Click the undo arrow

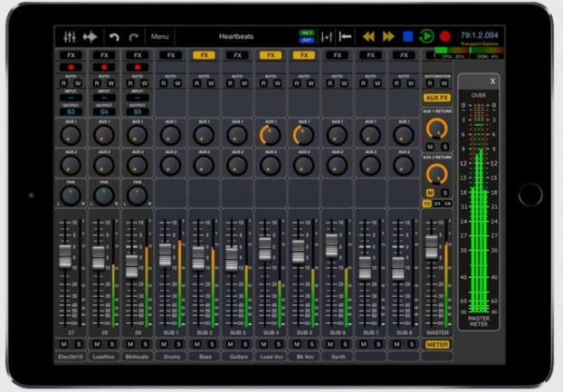(114, 36)
